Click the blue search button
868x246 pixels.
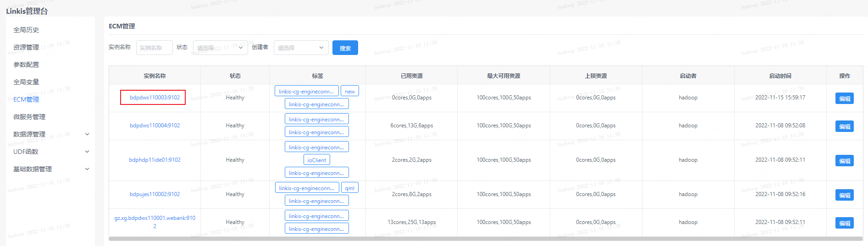pos(345,48)
